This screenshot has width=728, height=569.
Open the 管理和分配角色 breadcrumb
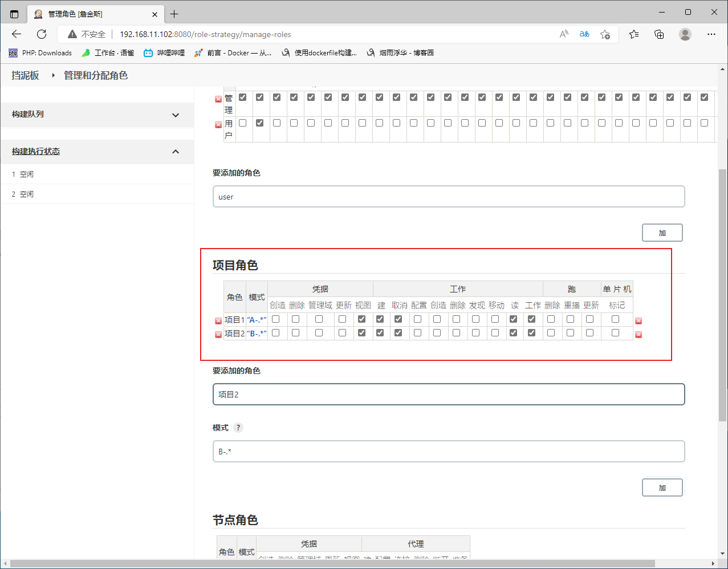[x=96, y=75]
